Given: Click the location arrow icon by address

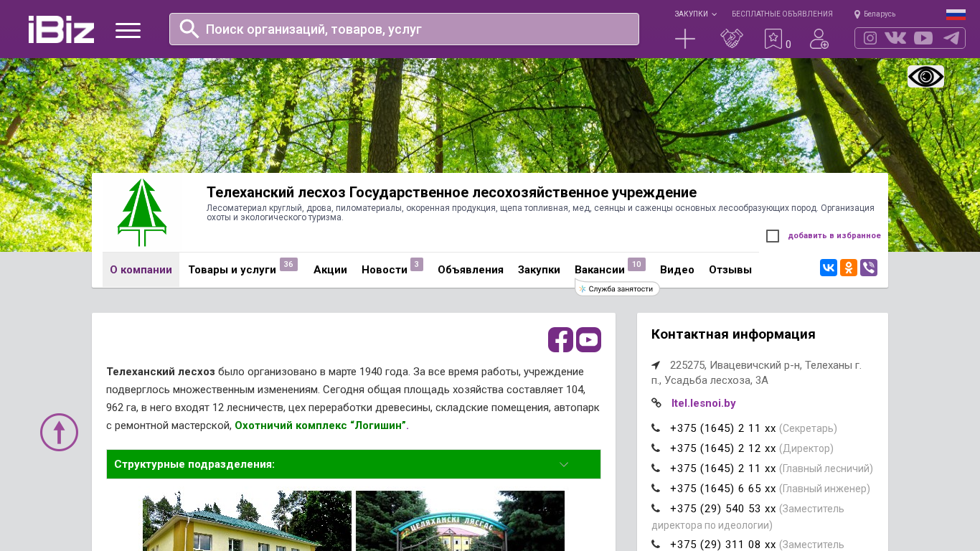Looking at the screenshot, I should pos(656,365).
